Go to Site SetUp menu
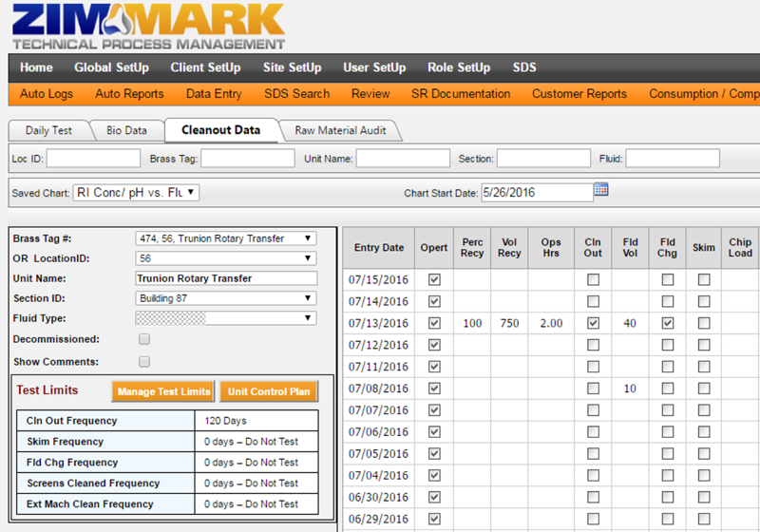The image size is (760, 532). tap(293, 67)
